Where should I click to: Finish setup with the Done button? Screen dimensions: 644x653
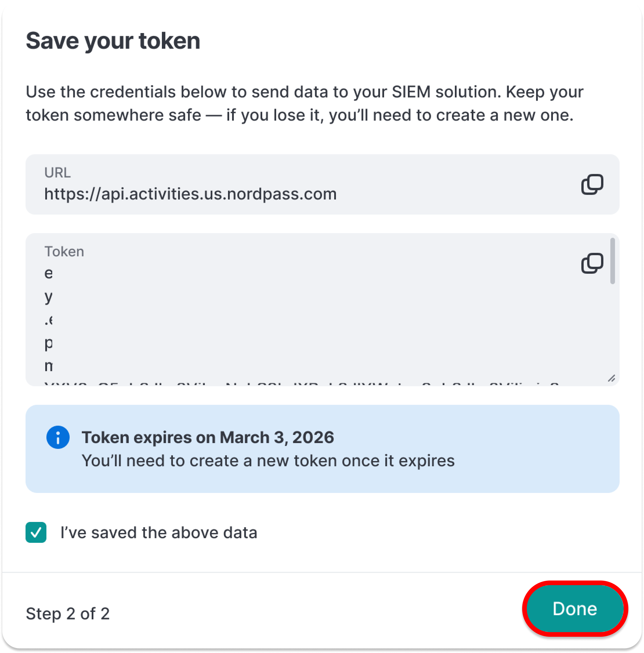(x=575, y=609)
